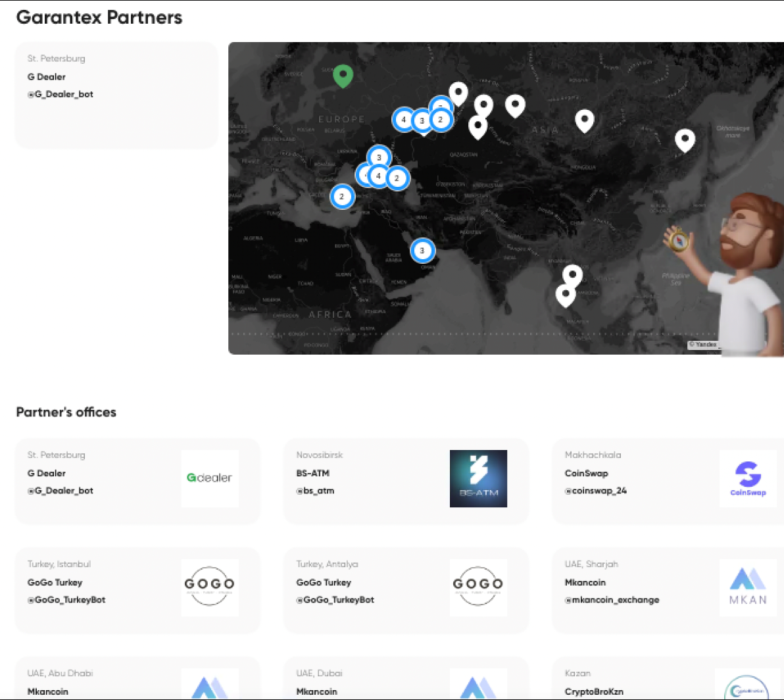
Task: Click the green St. Petersburg map pin
Action: point(343,76)
